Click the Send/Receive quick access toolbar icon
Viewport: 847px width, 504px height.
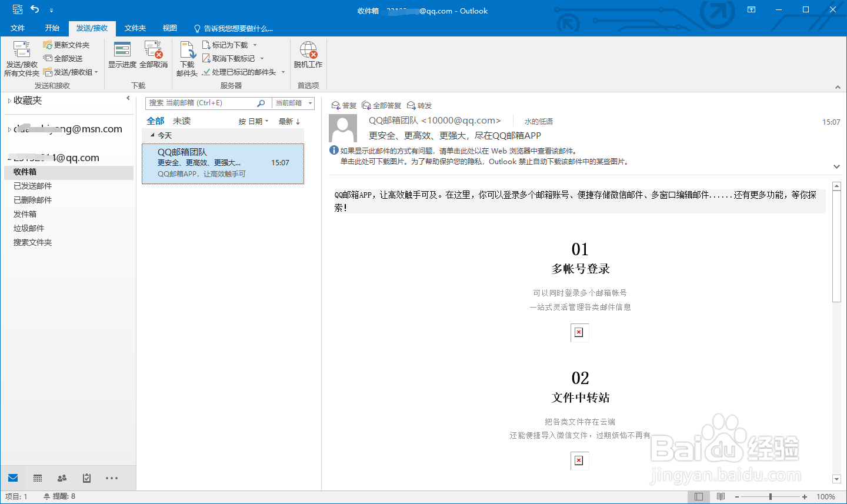coord(18,9)
